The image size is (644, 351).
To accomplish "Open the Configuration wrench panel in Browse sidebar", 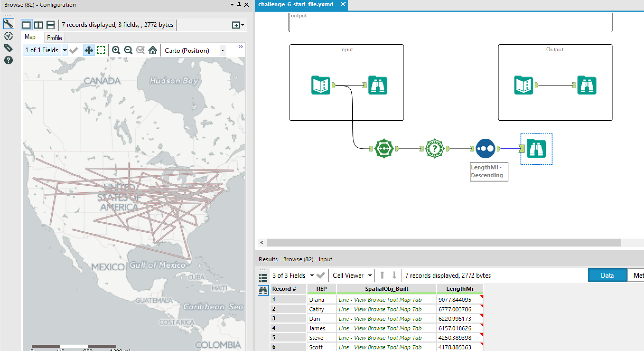I will click(x=9, y=24).
